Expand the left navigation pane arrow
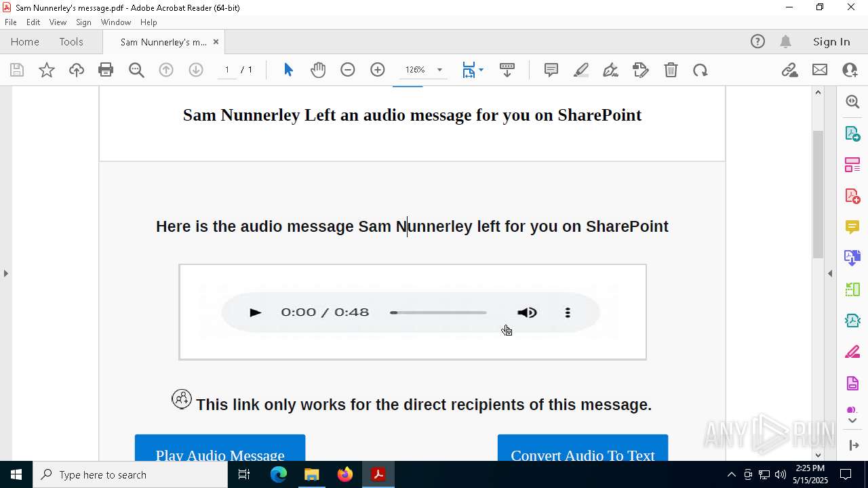This screenshot has width=868, height=488. (x=5, y=273)
